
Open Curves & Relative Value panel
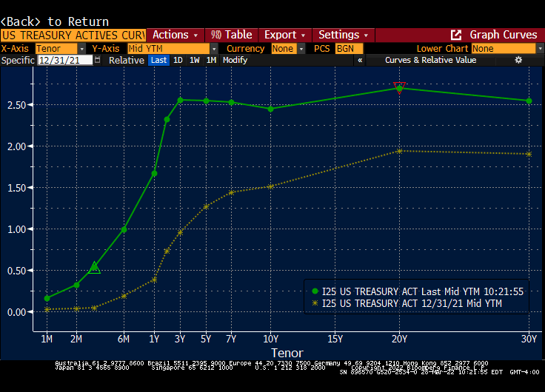coord(430,60)
